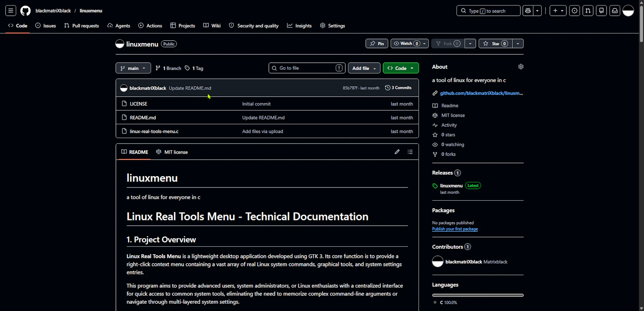Expand the Star lists dropdown arrow

point(518,43)
